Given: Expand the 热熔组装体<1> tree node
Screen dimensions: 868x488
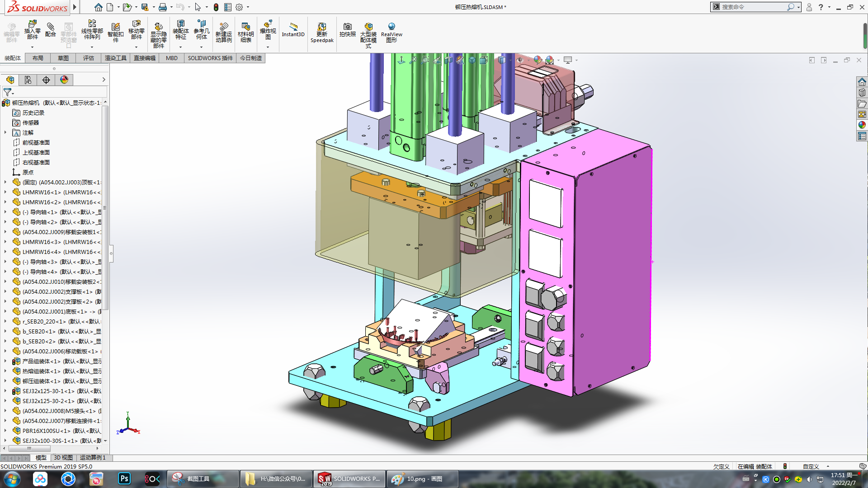Looking at the screenshot, I should coord(5,371).
